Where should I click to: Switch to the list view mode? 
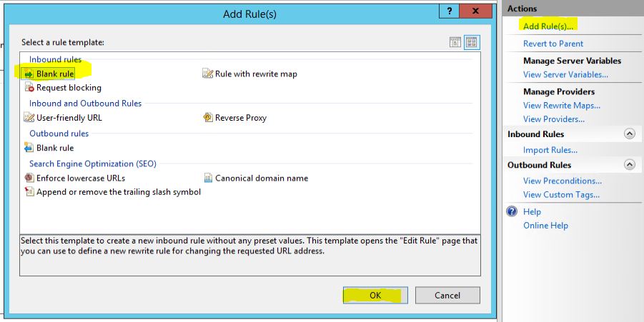pyautogui.click(x=455, y=43)
